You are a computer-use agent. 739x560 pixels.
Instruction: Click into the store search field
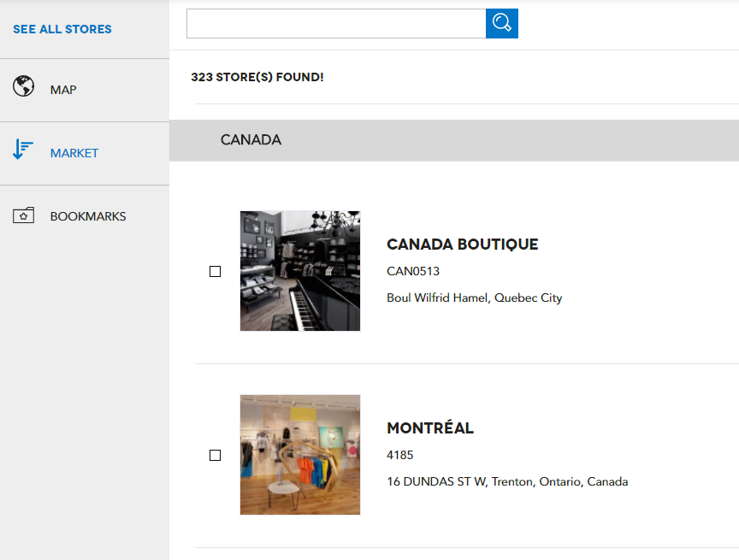point(336,23)
